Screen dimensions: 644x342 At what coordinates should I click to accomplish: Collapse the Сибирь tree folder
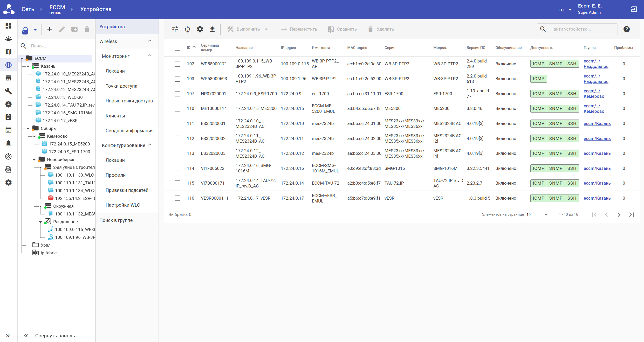tap(28, 128)
